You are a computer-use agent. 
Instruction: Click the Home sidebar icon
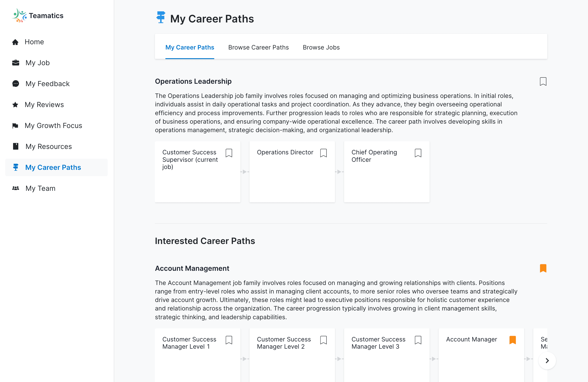pos(15,42)
